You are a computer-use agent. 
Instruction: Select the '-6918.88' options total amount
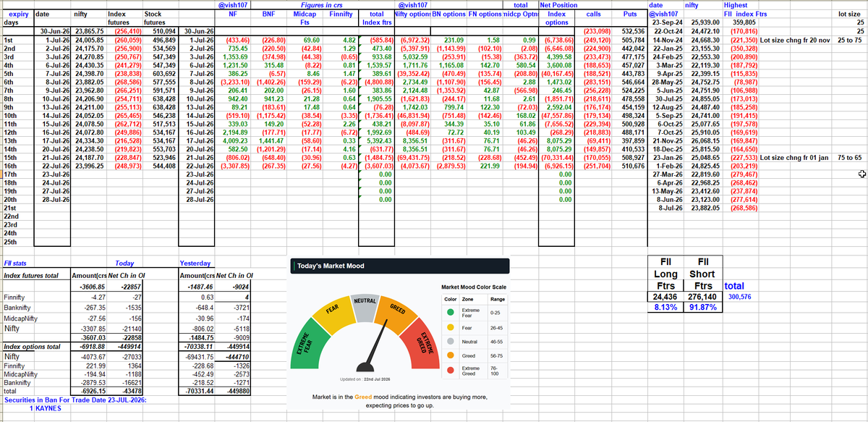93,348
